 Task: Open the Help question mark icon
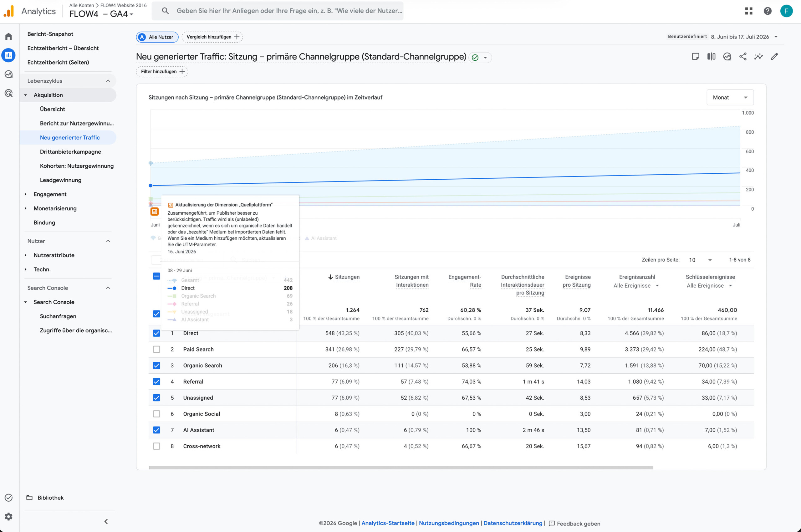point(768,11)
